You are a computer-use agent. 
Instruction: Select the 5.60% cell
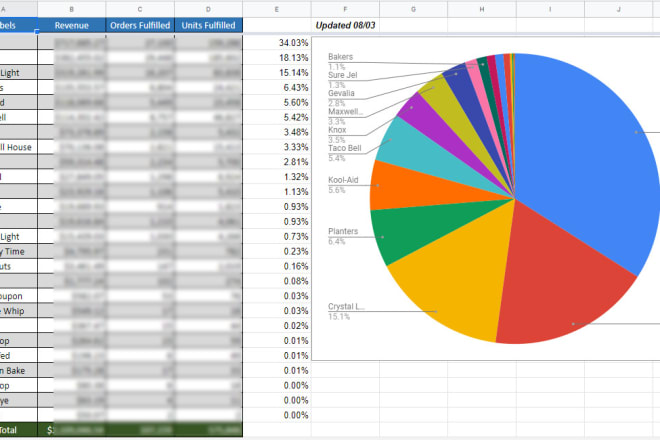(277, 102)
